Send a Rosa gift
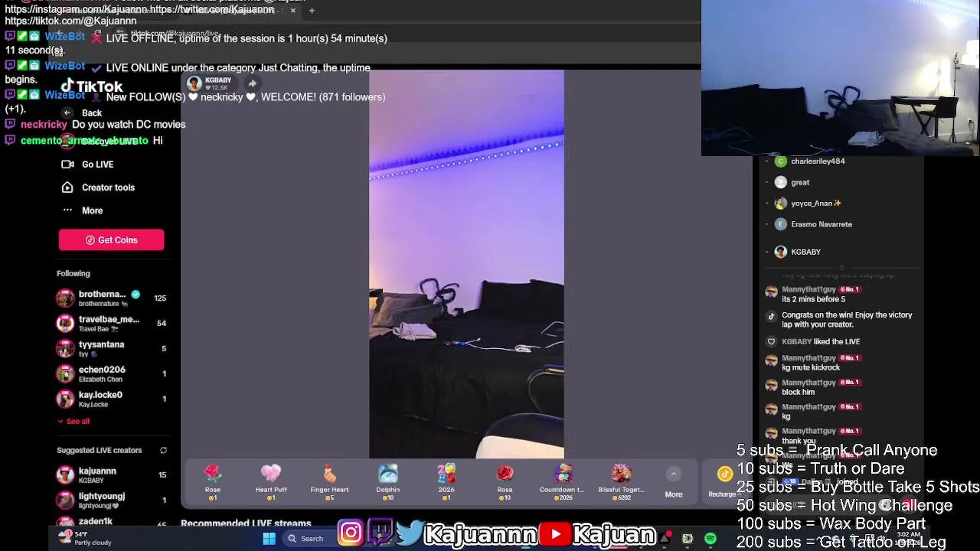 pos(505,482)
